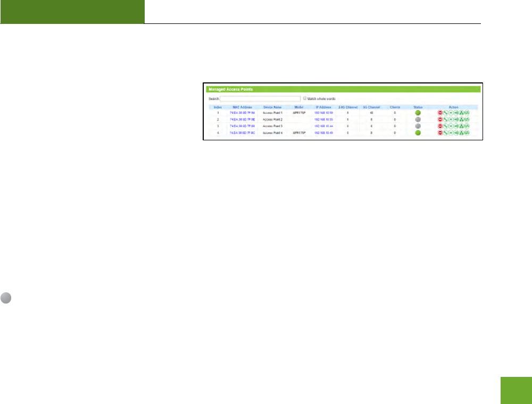Click the Clients column header
The width and height of the screenshot is (532, 404).
(395, 107)
